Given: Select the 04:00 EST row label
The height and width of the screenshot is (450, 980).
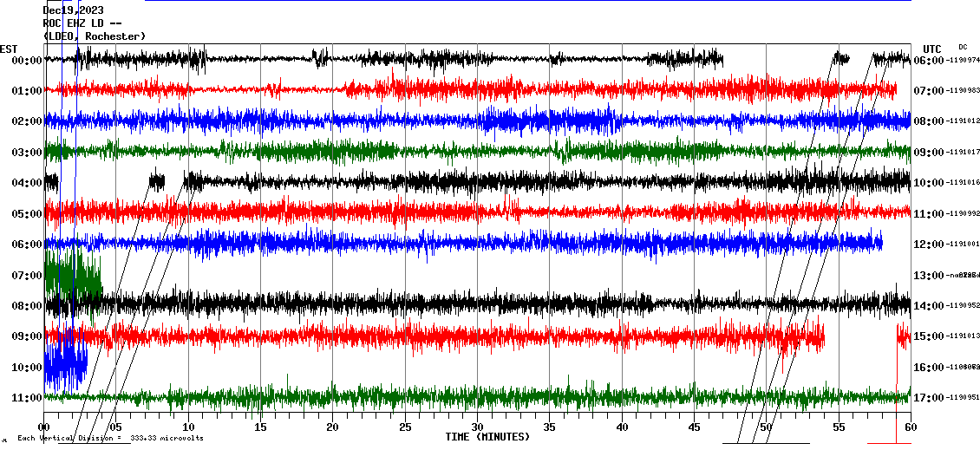Looking at the screenshot, I should click(x=27, y=183).
